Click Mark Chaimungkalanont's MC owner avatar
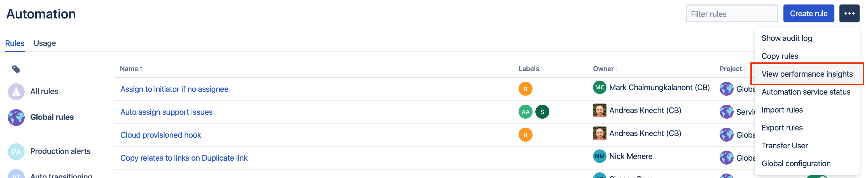 [599, 88]
